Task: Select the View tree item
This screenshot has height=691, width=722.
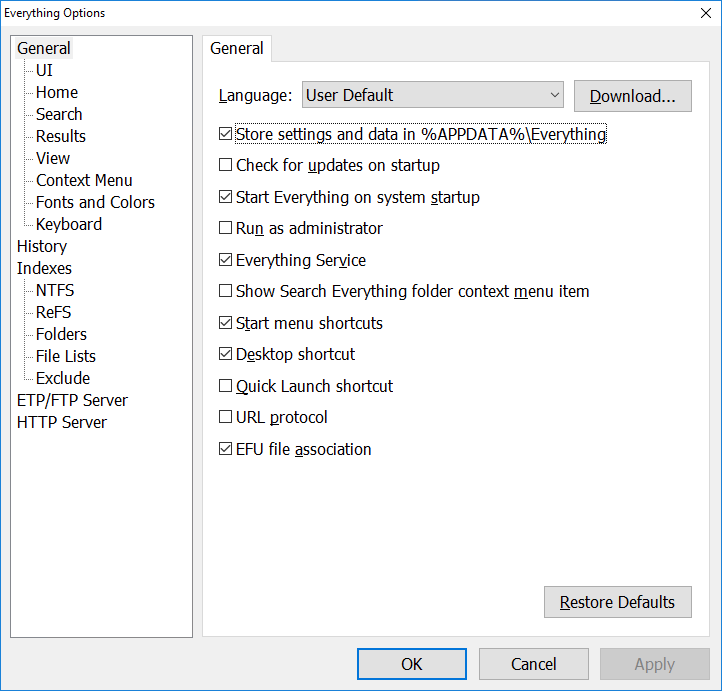Action: tap(53, 158)
